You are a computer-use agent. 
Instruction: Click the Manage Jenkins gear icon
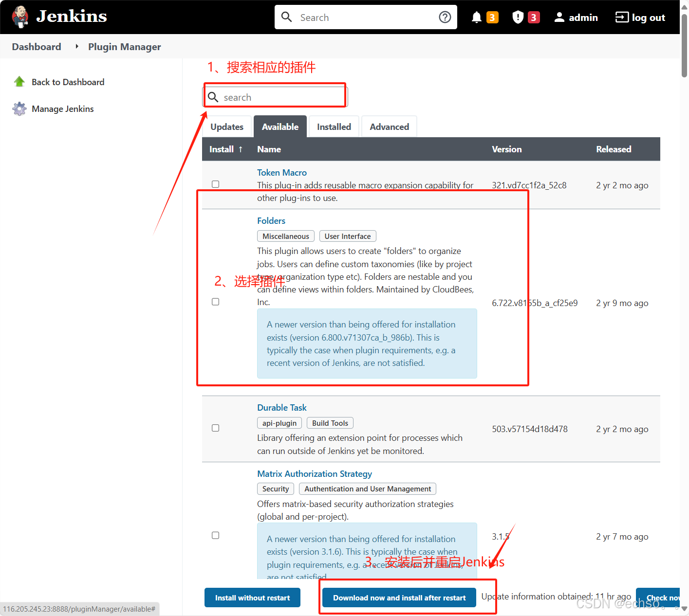[19, 109]
